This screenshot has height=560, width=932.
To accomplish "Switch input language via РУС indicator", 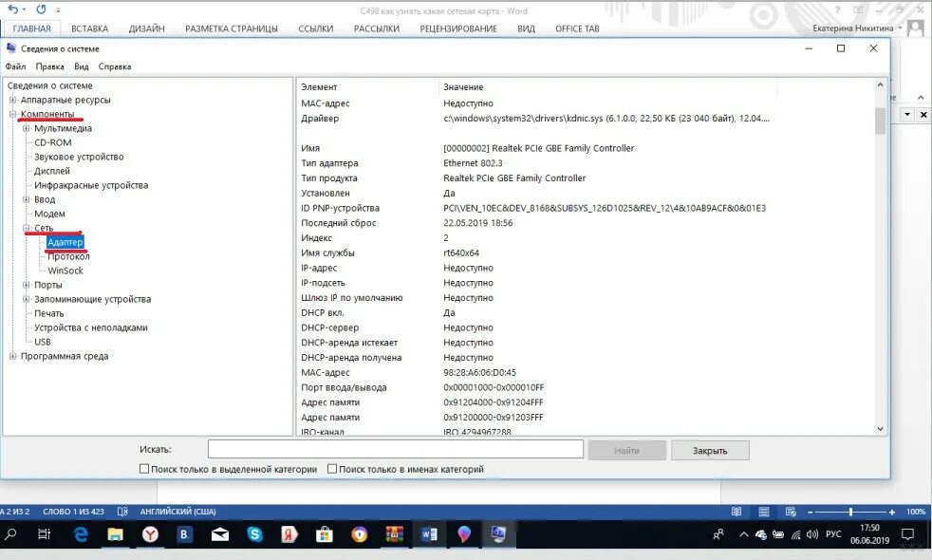I will point(833,533).
